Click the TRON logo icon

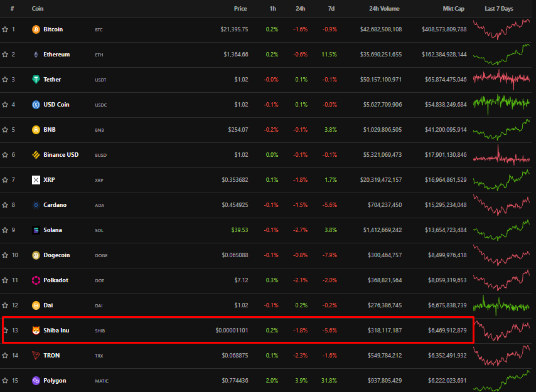click(x=36, y=356)
